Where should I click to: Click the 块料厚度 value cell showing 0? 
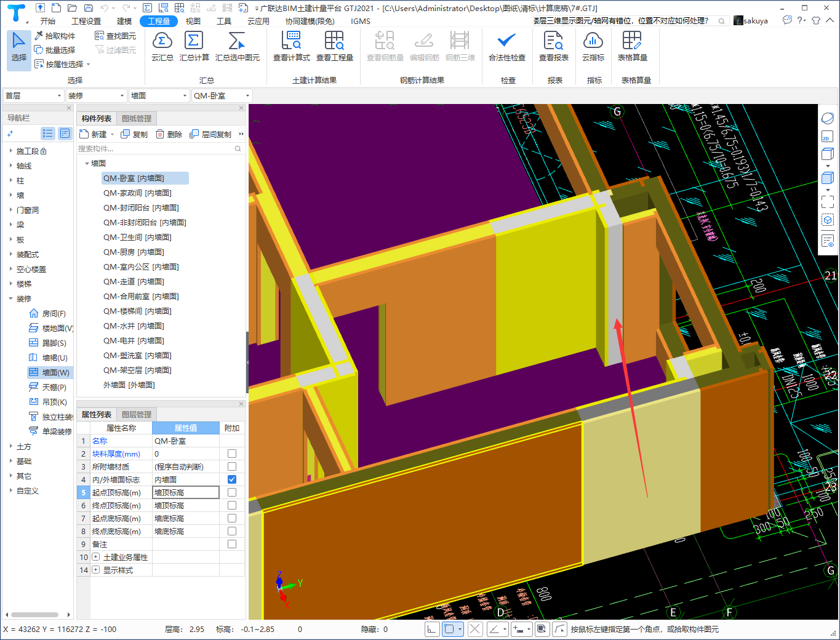click(186, 454)
